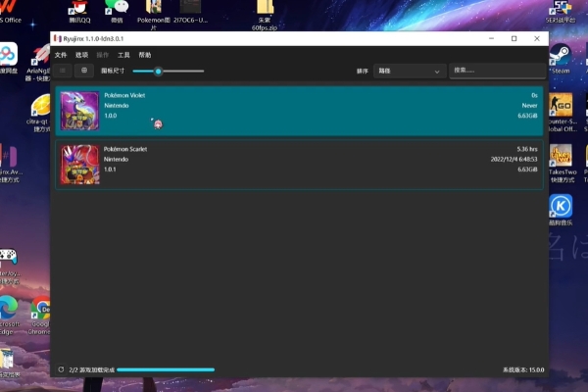
Task: Maximize the Ryujinx window
Action: pyautogui.click(x=514, y=38)
